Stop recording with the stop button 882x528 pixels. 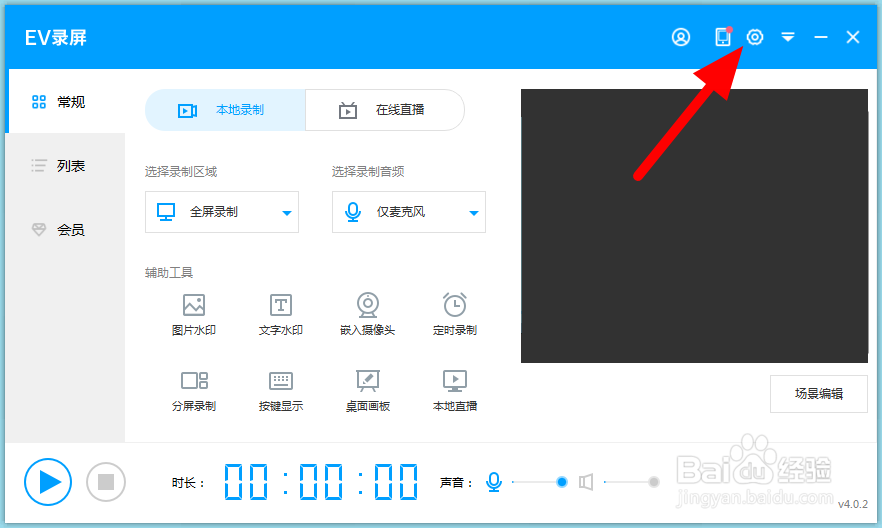106,482
